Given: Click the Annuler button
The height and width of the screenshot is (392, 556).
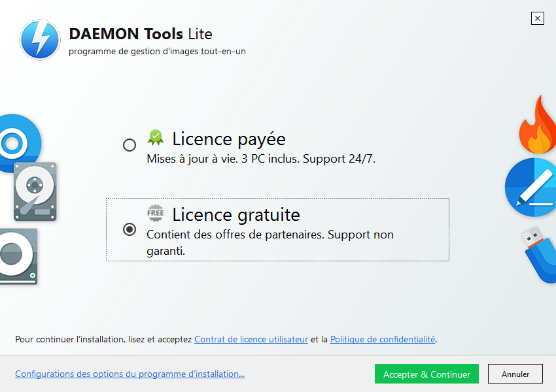Looking at the screenshot, I should [x=515, y=374].
